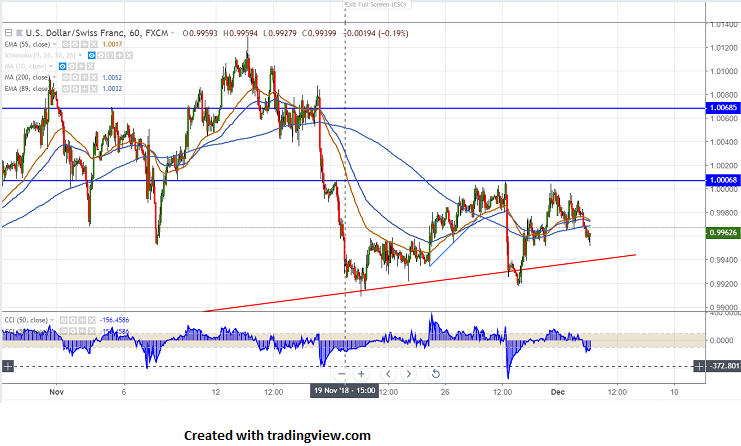
Task: Click the MA 200 value 1.0052
Action: tap(112, 77)
